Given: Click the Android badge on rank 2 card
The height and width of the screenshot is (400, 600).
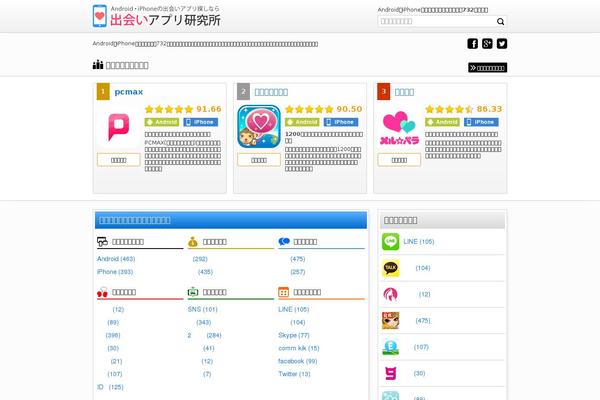Looking at the screenshot, I should click(x=302, y=122).
